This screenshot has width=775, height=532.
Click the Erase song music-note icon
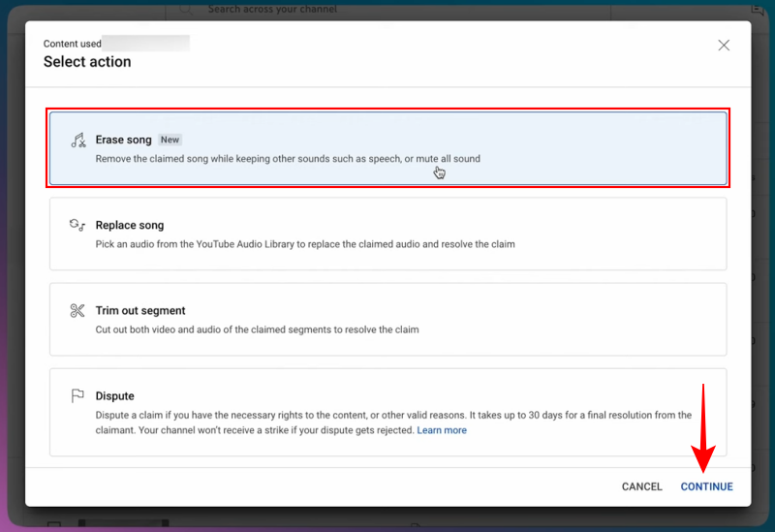(77, 141)
